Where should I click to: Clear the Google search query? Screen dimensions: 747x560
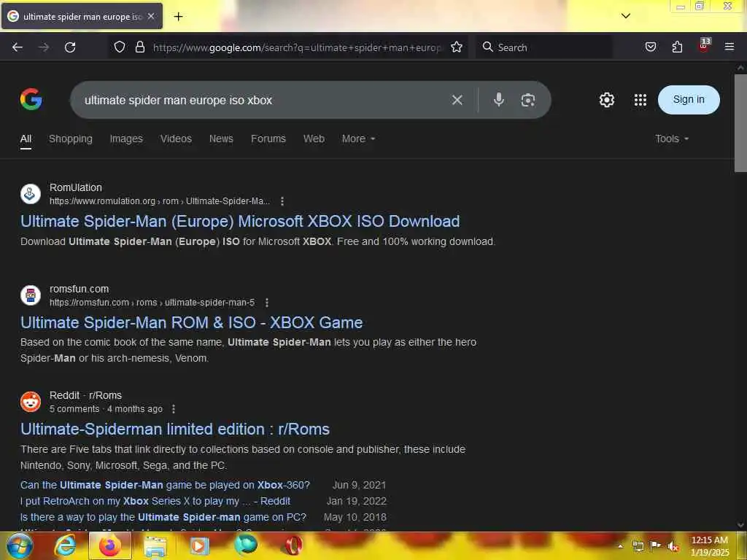click(457, 100)
